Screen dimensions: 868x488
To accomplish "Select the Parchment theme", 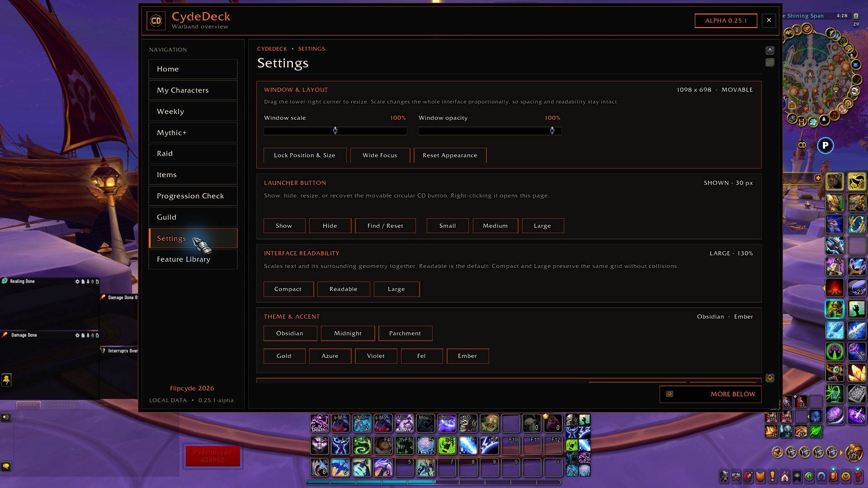I will click(x=405, y=333).
